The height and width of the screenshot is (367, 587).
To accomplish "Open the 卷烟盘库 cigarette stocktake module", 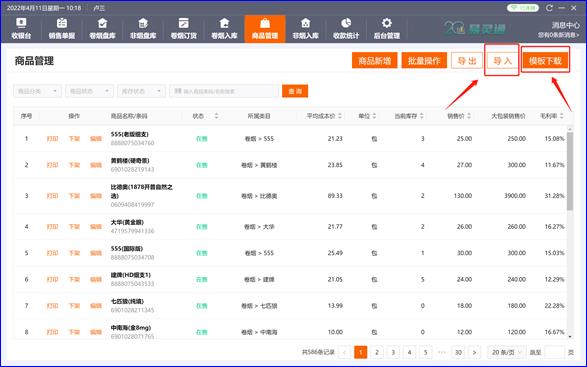I will [102, 28].
